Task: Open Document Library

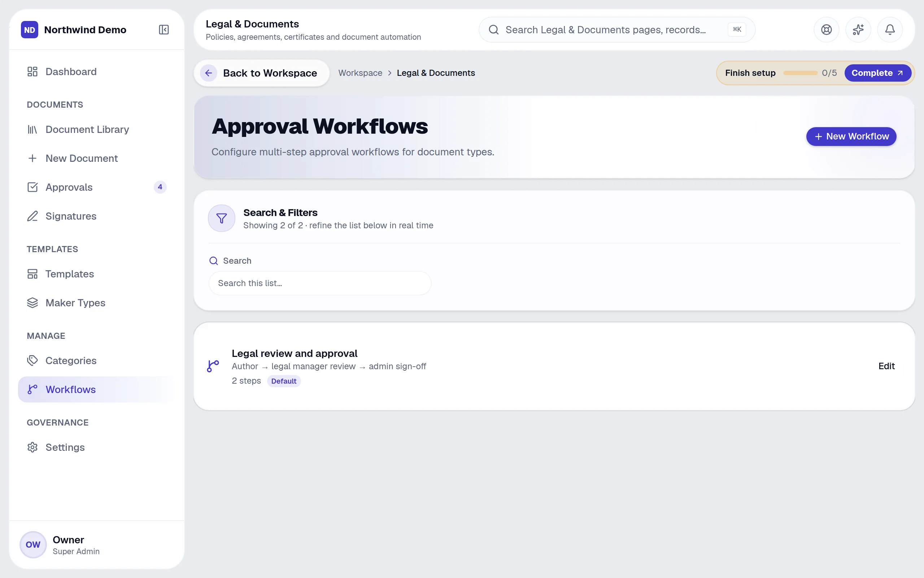Action: pyautogui.click(x=97, y=129)
